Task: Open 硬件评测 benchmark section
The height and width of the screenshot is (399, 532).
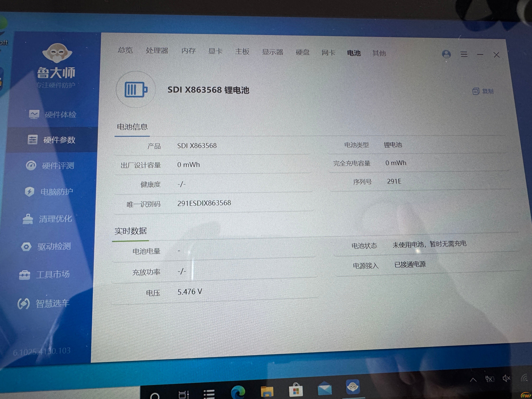Action: pyautogui.click(x=50, y=165)
